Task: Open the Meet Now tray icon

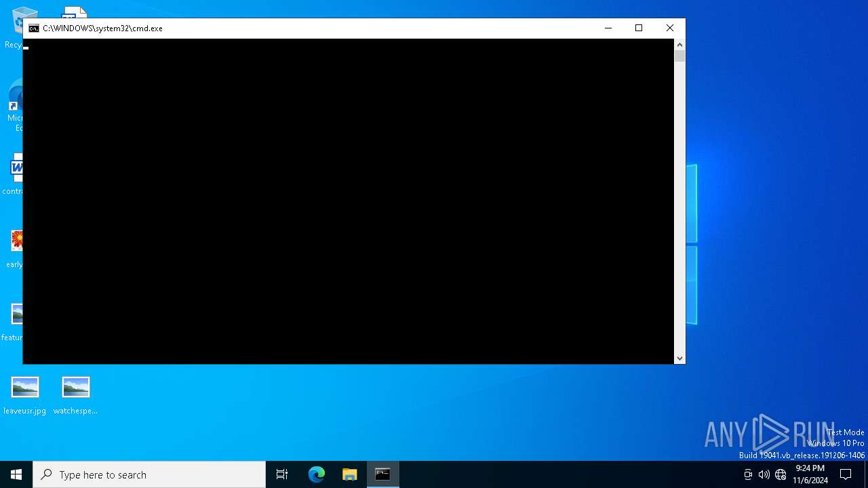Action: coord(748,474)
